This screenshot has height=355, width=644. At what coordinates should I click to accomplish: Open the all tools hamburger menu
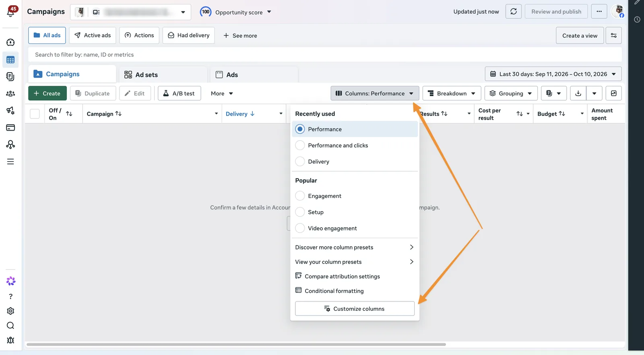click(x=10, y=162)
